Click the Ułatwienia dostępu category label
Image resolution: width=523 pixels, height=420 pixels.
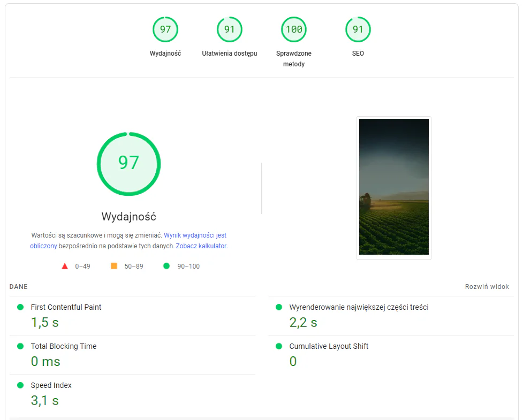229,54
